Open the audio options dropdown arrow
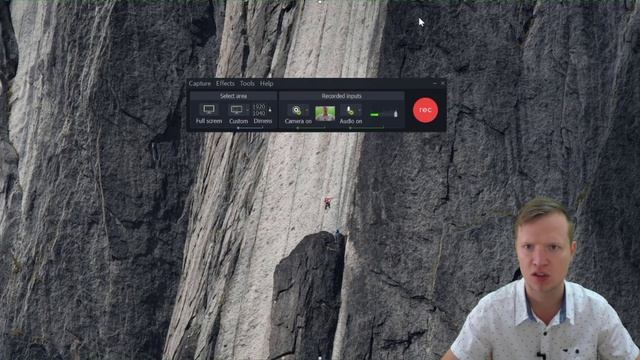The height and width of the screenshot is (360, 640). point(360,110)
